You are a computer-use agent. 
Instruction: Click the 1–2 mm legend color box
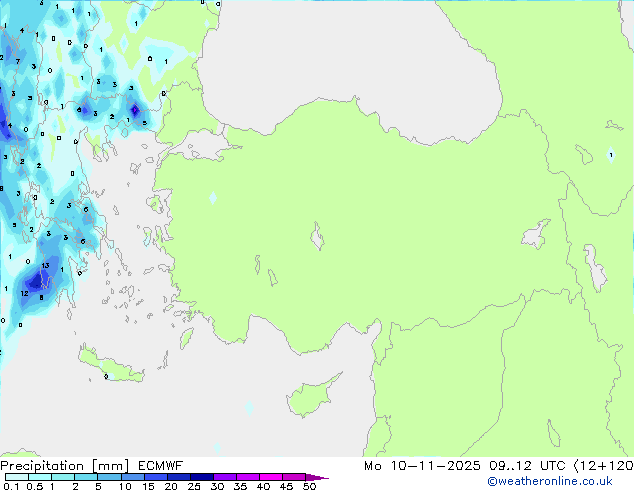pyautogui.click(x=63, y=477)
